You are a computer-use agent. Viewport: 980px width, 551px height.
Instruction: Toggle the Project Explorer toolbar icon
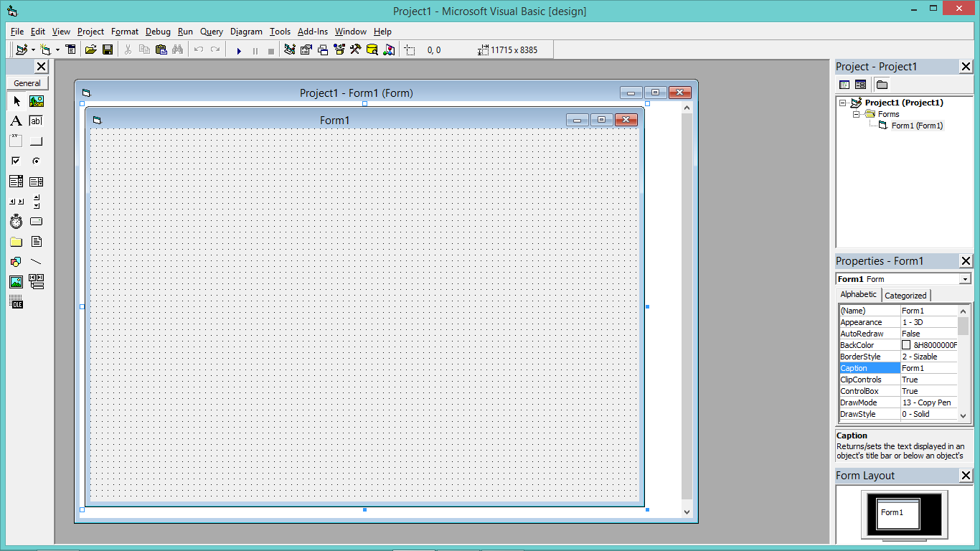point(289,50)
